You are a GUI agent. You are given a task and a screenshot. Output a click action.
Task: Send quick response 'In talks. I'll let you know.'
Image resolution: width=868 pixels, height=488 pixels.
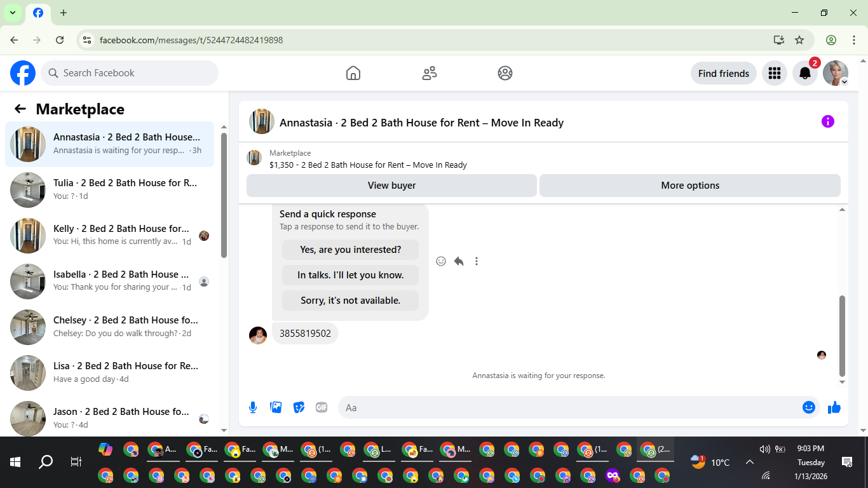(x=351, y=275)
